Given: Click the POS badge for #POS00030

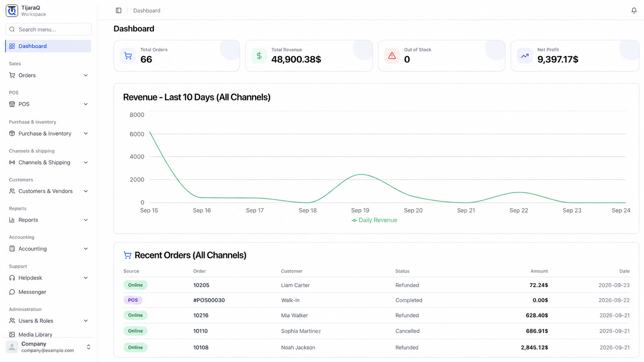Looking at the screenshot, I should point(133,300).
